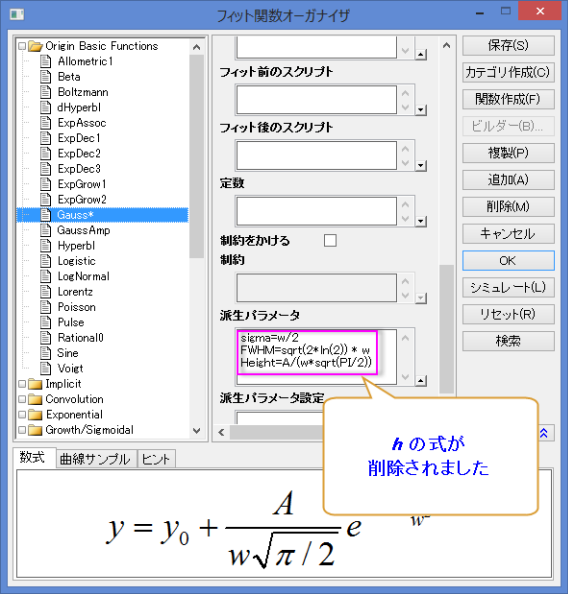568x594 pixels.
Task: Confirm with the OK button
Action: 508,261
